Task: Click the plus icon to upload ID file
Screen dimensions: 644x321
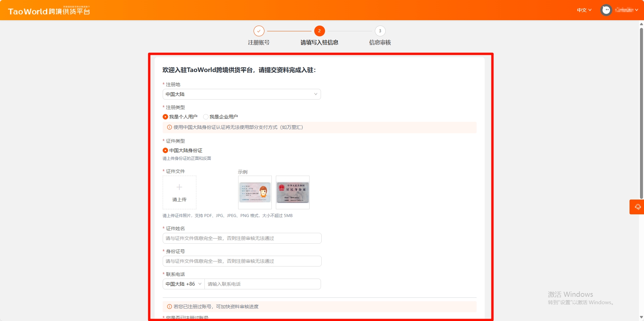Action: (x=179, y=187)
